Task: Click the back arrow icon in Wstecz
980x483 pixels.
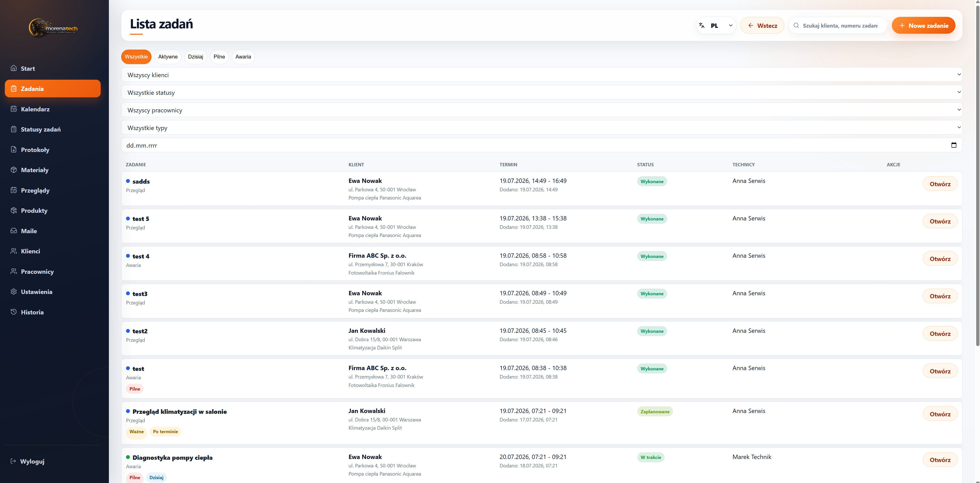Action: (751, 26)
